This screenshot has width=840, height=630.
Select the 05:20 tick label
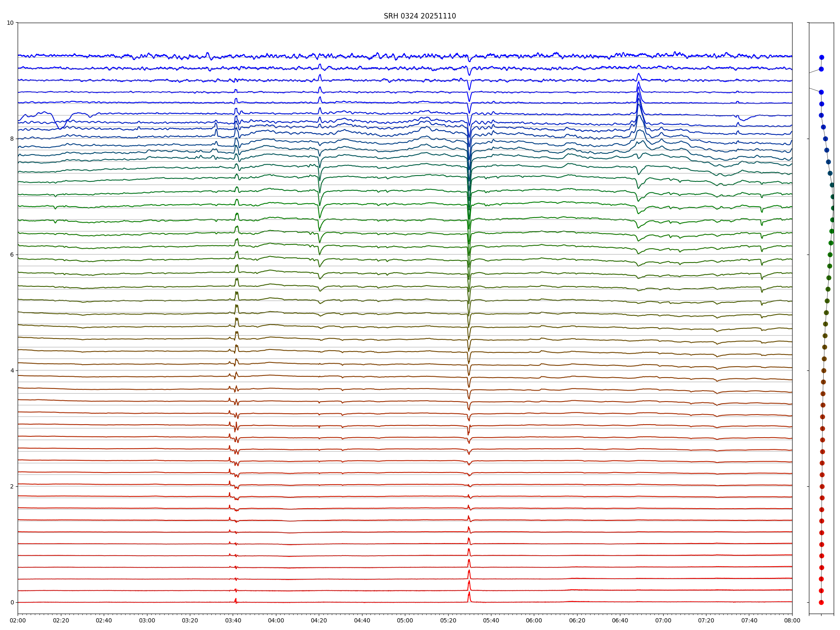point(448,620)
